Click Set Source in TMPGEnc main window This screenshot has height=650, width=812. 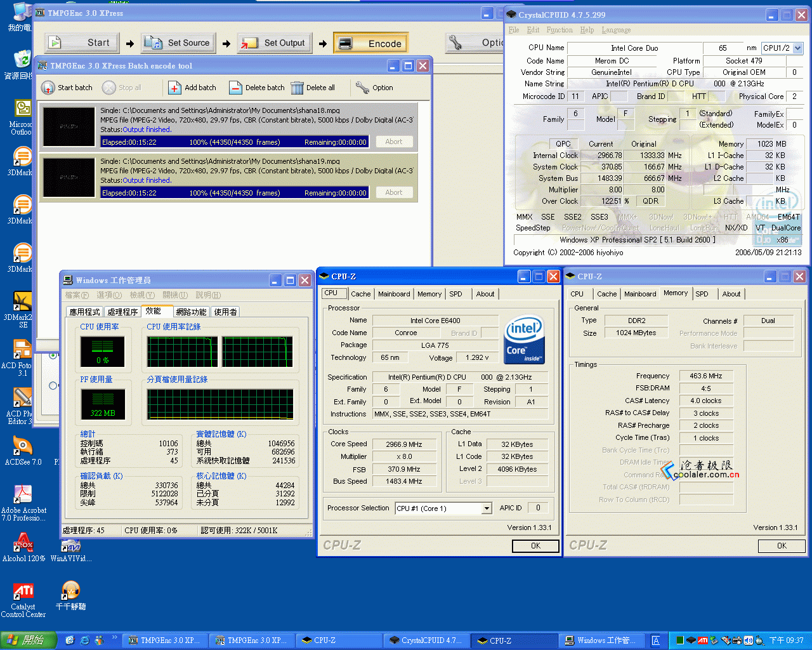(x=177, y=43)
